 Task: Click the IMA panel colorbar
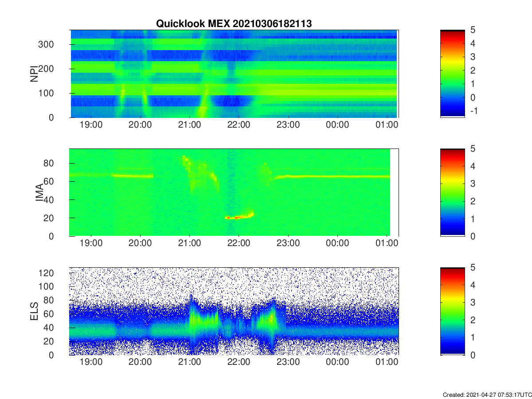point(453,192)
